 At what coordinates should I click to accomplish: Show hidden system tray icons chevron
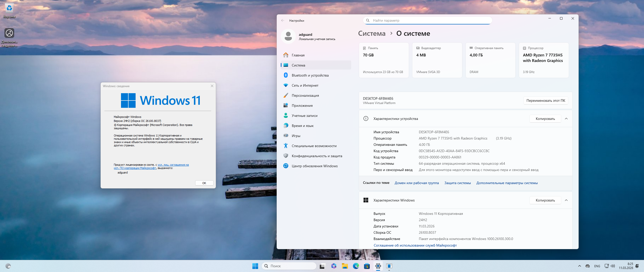[x=580, y=266]
